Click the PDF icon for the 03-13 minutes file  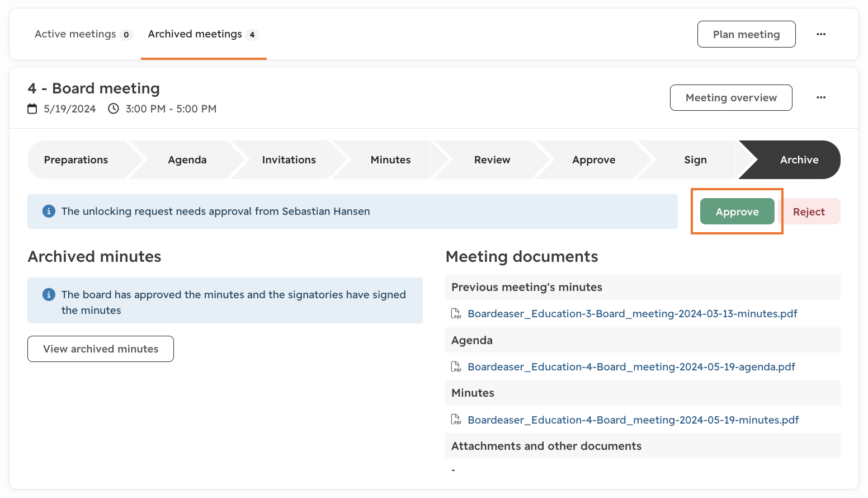coord(456,313)
